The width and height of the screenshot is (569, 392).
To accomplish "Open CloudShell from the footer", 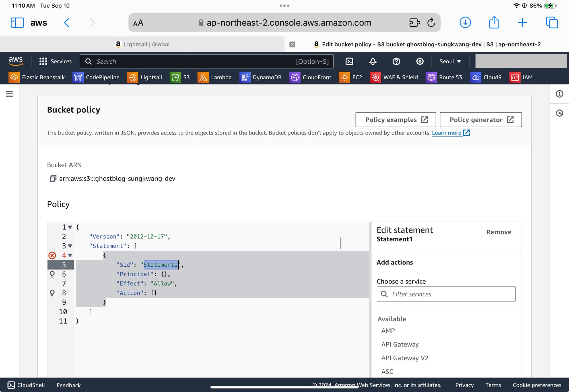I will click(x=26, y=385).
